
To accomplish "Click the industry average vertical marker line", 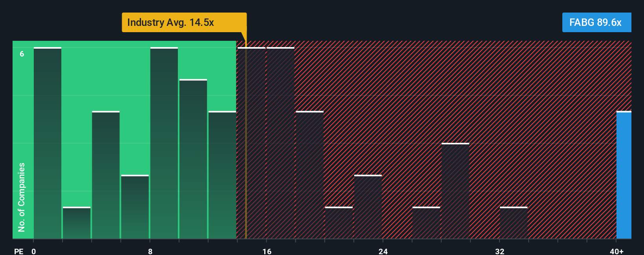I will [x=246, y=140].
